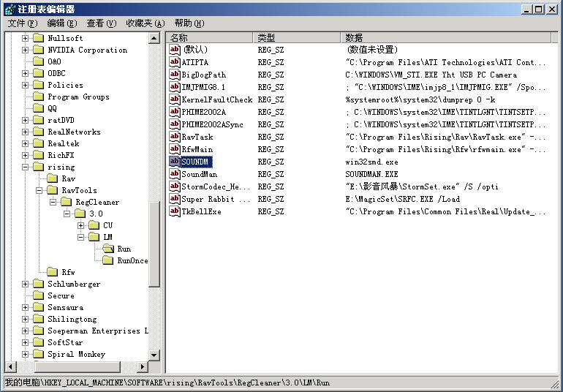Image resolution: width=563 pixels, height=392 pixels.
Task: Click the Secure folder icon
Action: pos(39,295)
